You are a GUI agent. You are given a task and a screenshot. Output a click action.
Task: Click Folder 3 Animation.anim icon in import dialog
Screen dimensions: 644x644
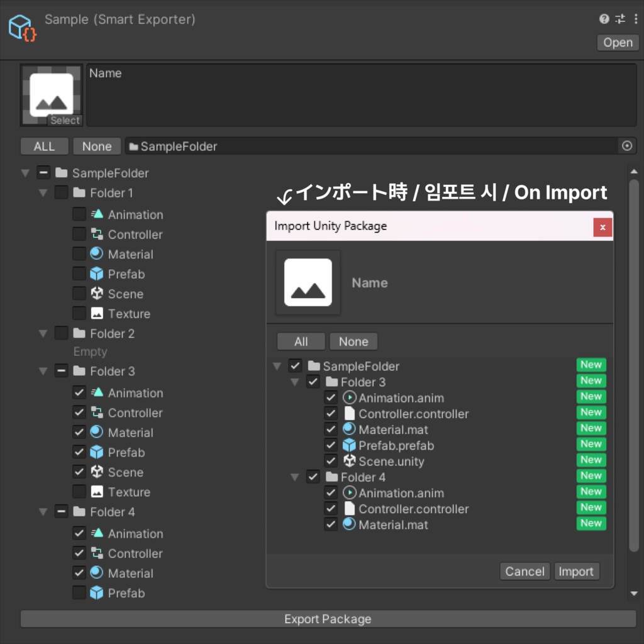[x=349, y=397]
